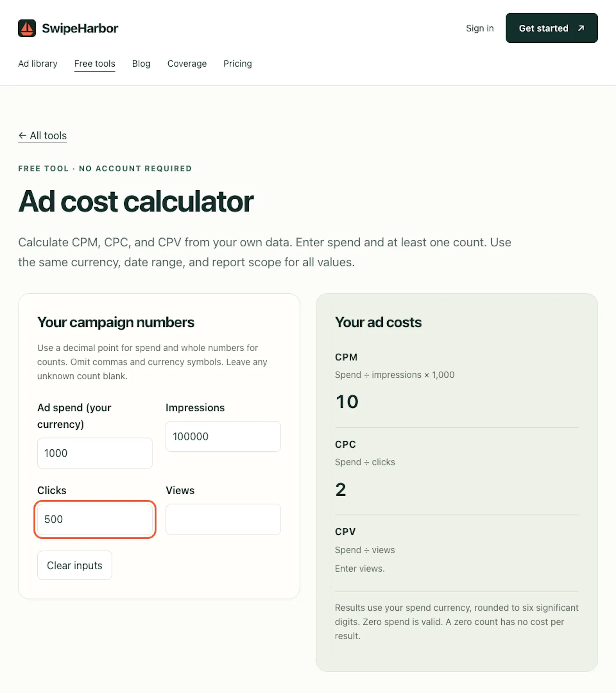Screen dimensions: 616x693
Task: Click into the Impressions field
Action: [223, 436]
